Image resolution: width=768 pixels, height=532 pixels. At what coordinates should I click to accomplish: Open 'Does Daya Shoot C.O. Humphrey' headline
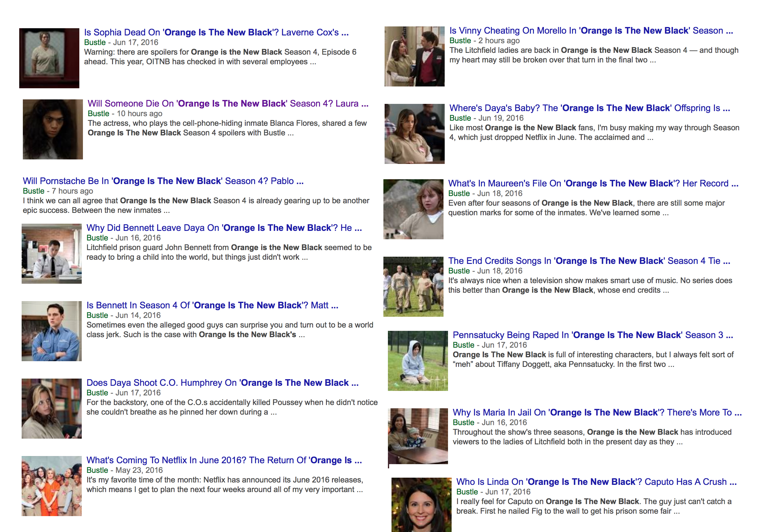coord(223,383)
